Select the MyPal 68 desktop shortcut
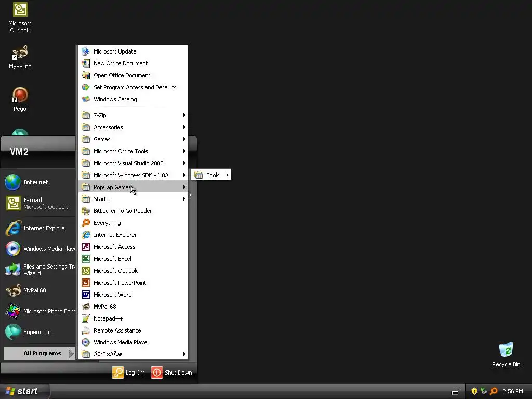Viewport: 532px width, 399px height. coord(20,57)
